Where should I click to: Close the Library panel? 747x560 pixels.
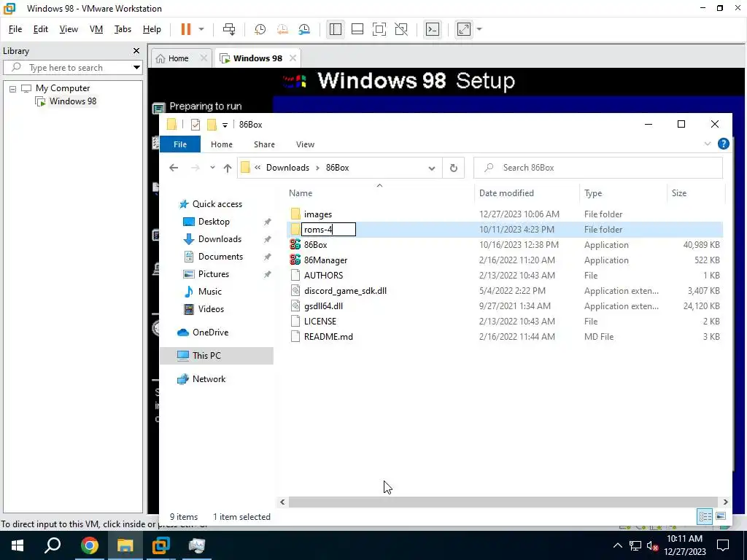(136, 50)
